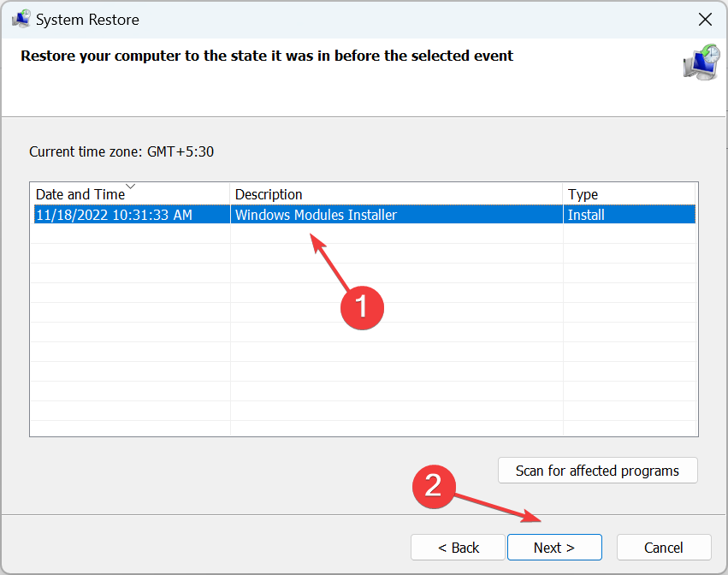
Task: Click the System Restore title bar icon
Action: click(x=21, y=20)
